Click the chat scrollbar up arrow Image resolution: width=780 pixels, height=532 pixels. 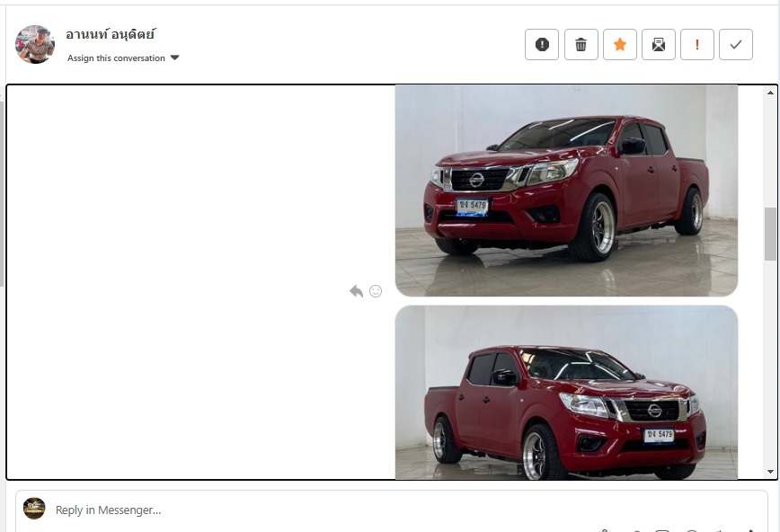pos(770,93)
